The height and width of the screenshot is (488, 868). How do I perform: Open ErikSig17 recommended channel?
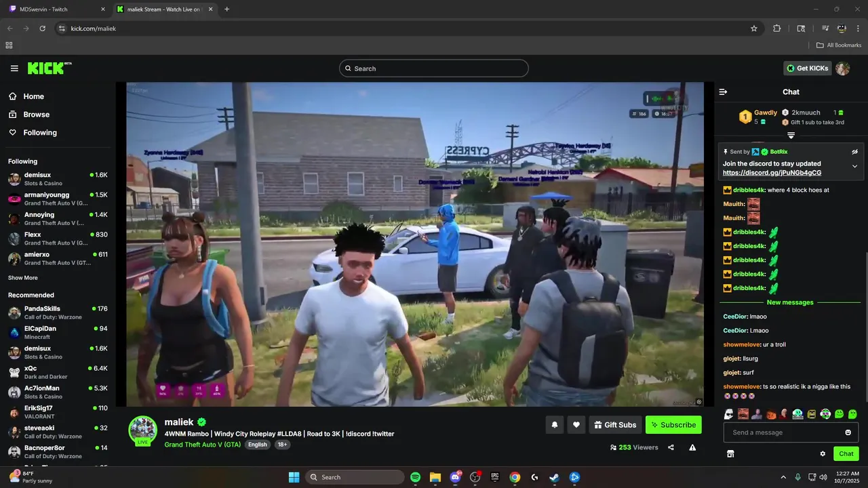click(57, 412)
